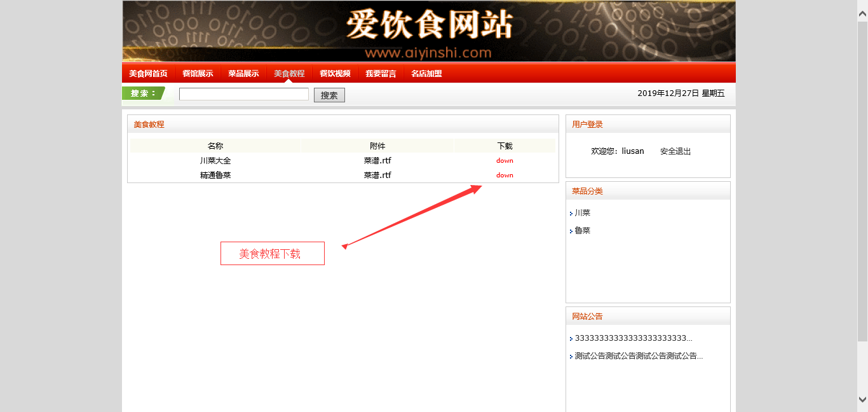
Task: Click 安全退出 to log out
Action: click(675, 151)
